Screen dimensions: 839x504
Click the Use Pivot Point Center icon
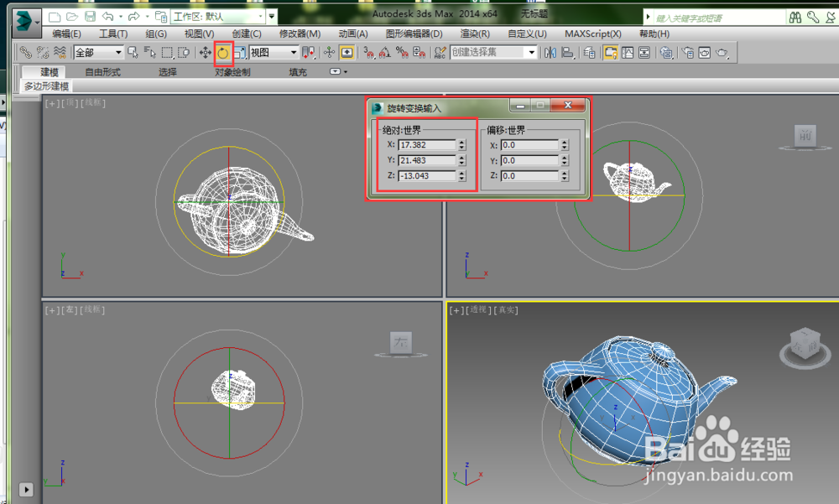pos(309,53)
